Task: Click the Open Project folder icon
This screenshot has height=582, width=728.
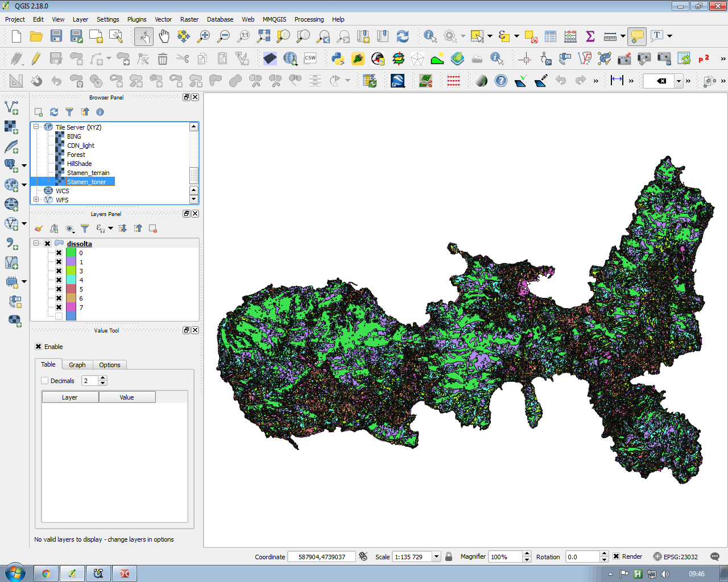Action: (36, 36)
